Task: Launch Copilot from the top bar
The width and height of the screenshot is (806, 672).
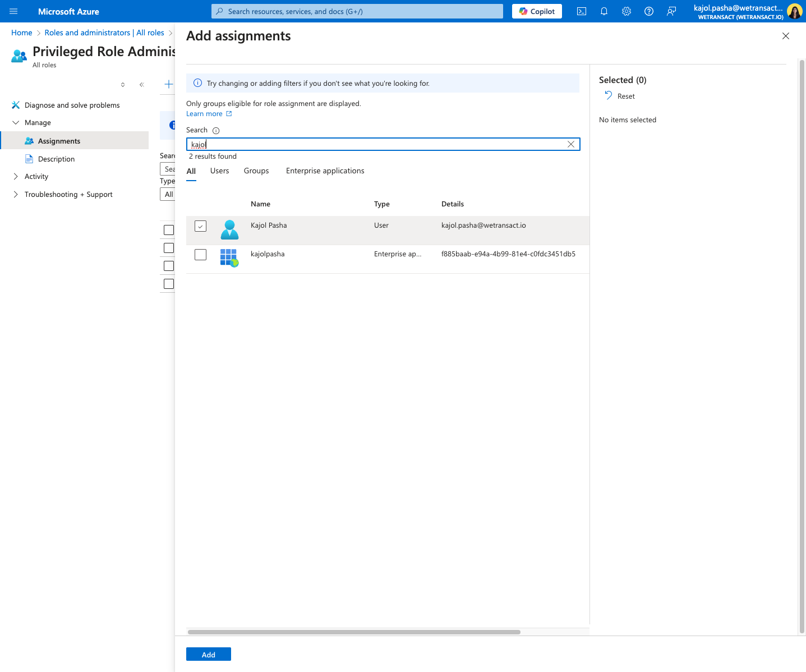Action: (537, 11)
